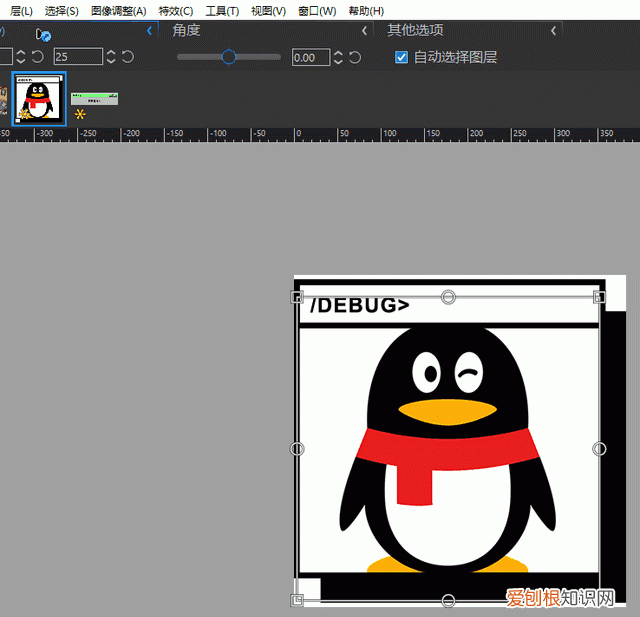Click the input field showing 25
Image resolution: width=640 pixels, height=617 pixels.
78,57
